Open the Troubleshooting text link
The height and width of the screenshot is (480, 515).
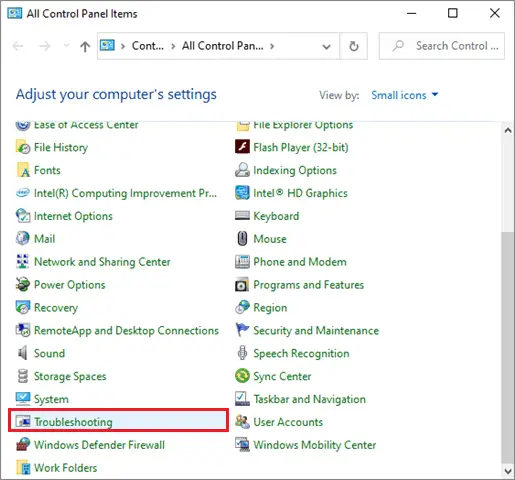click(73, 422)
